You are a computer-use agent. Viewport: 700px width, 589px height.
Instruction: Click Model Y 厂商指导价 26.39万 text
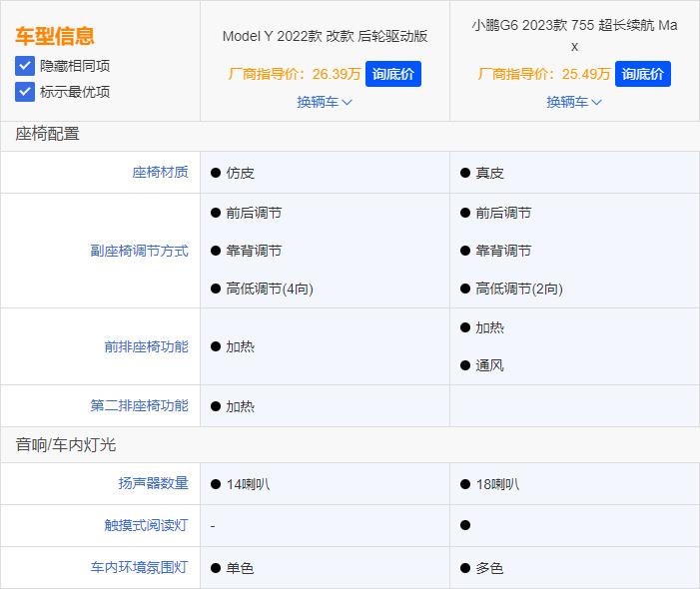pyautogui.click(x=295, y=74)
